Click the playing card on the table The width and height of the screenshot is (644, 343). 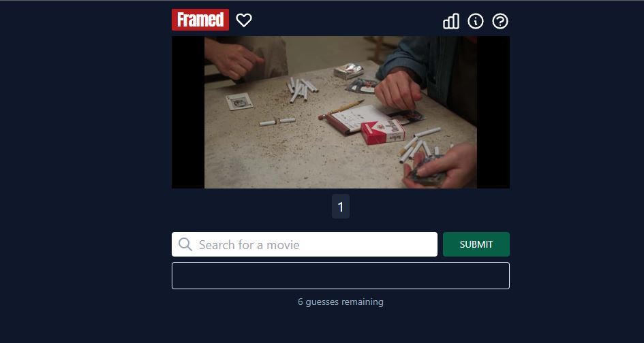(x=239, y=102)
